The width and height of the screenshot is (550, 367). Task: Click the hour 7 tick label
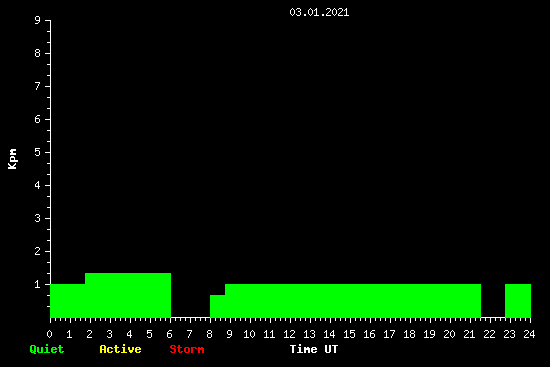pos(189,334)
